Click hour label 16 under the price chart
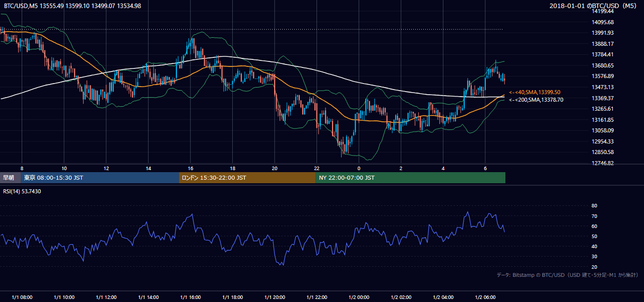Image resolution: width=644 pixels, height=302 pixels. [x=190, y=168]
